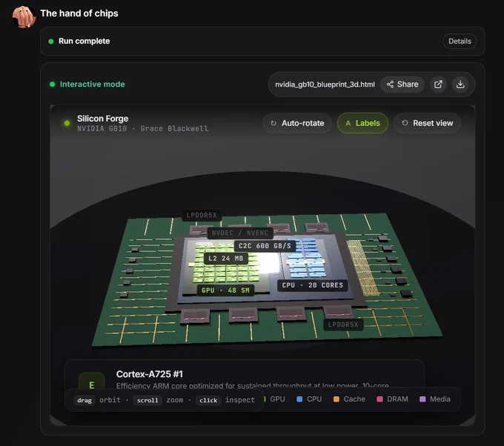Inspect the L2 24 MB cache label
504x446 pixels.
(x=225, y=259)
